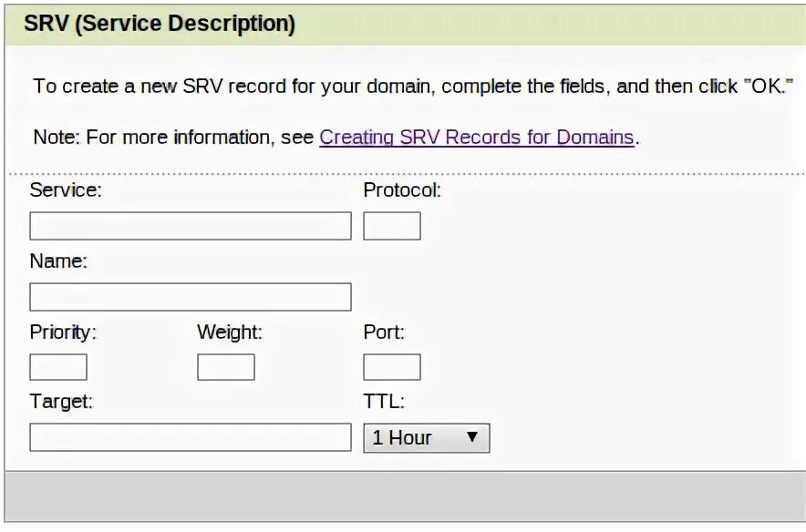Click the Protocol label
This screenshot has width=806, height=532.
click(x=402, y=190)
